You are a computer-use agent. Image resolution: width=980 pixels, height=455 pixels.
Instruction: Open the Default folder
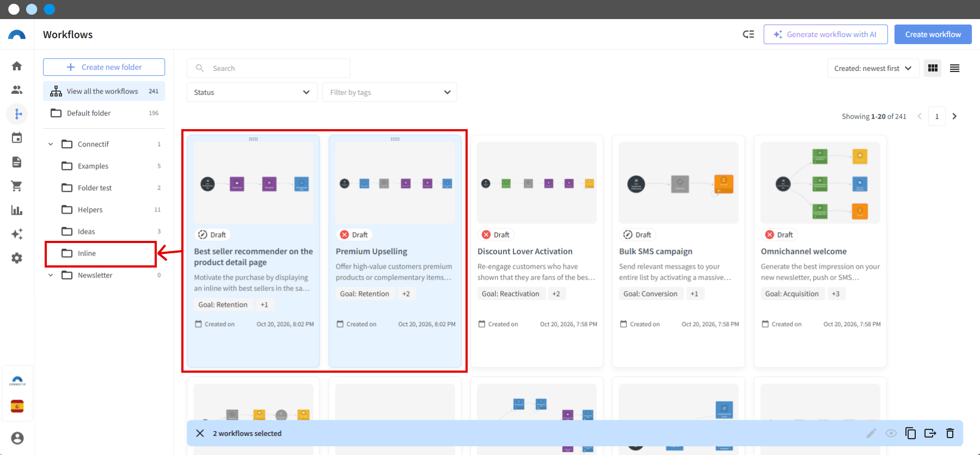pyautogui.click(x=104, y=113)
